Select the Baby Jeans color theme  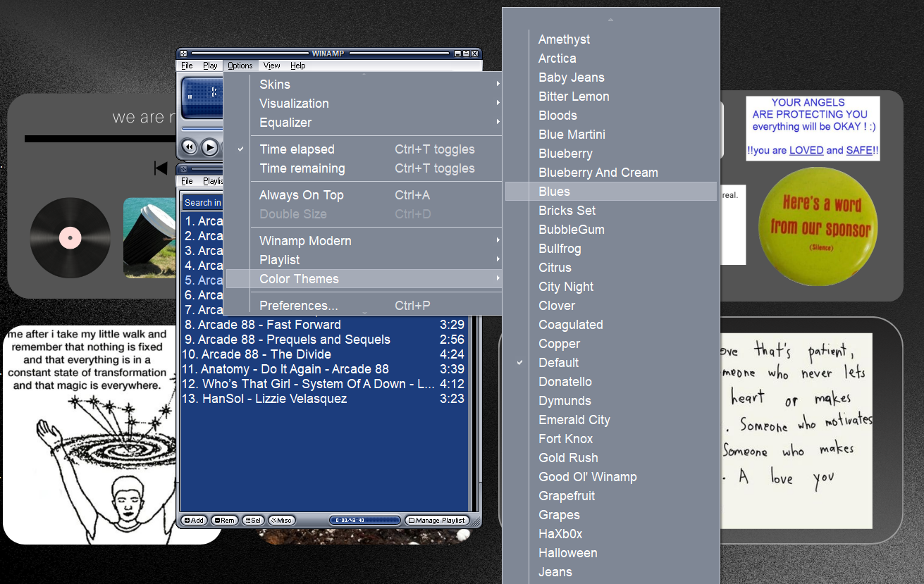611,77
